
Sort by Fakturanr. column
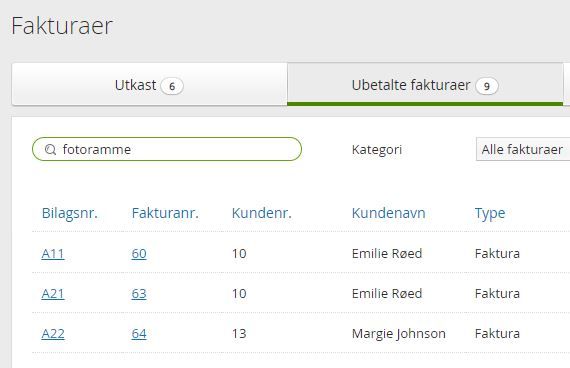[x=165, y=213]
